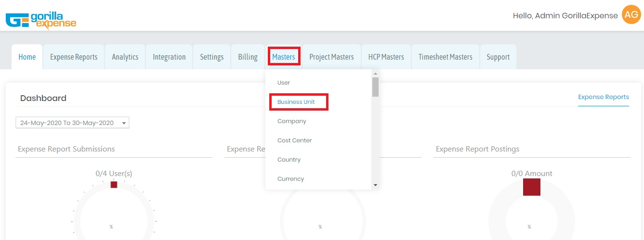The width and height of the screenshot is (644, 240).
Task: Open the Expense Reports tab
Action: click(x=74, y=57)
